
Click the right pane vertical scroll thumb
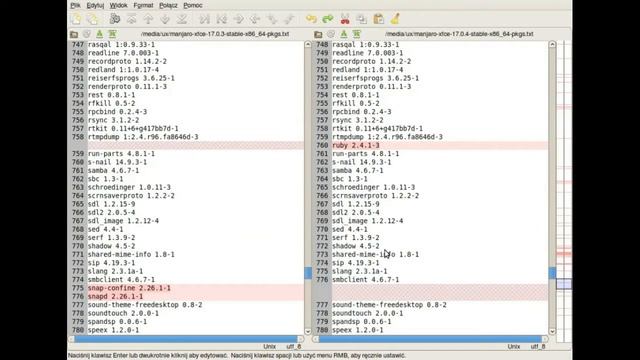tap(552, 273)
